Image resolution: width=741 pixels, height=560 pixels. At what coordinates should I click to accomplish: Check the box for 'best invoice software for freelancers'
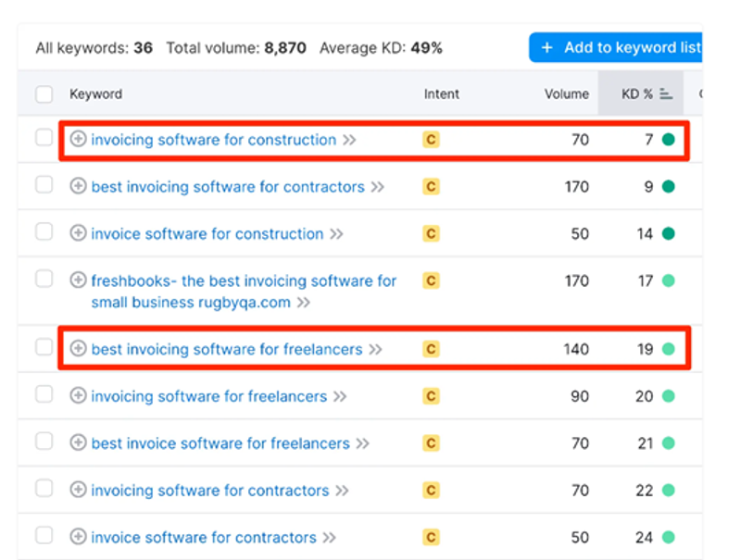click(44, 441)
